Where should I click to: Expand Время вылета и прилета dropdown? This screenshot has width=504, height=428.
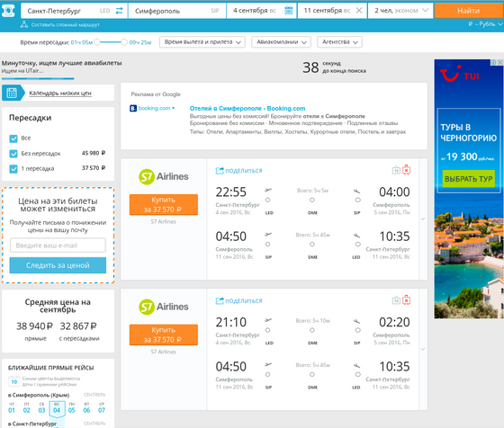point(202,42)
